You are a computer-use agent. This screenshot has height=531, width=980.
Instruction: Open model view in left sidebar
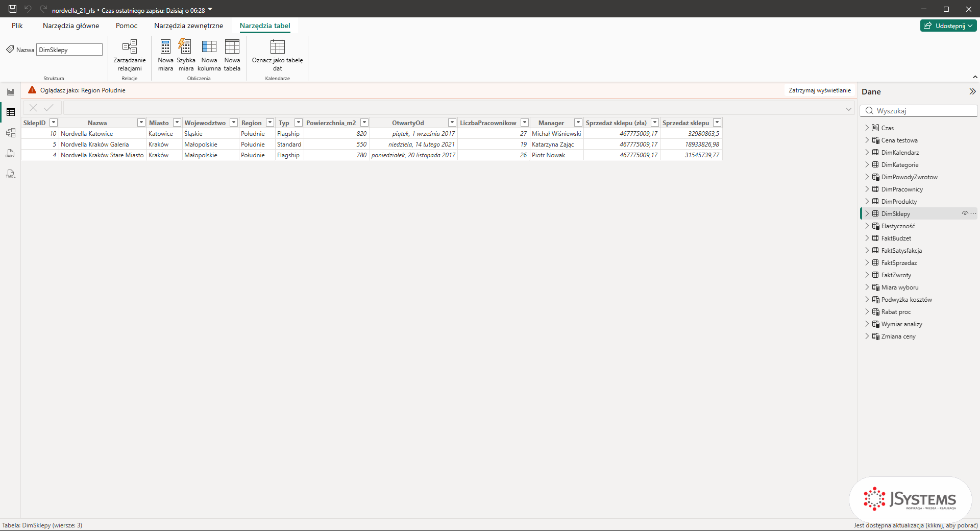(10, 133)
